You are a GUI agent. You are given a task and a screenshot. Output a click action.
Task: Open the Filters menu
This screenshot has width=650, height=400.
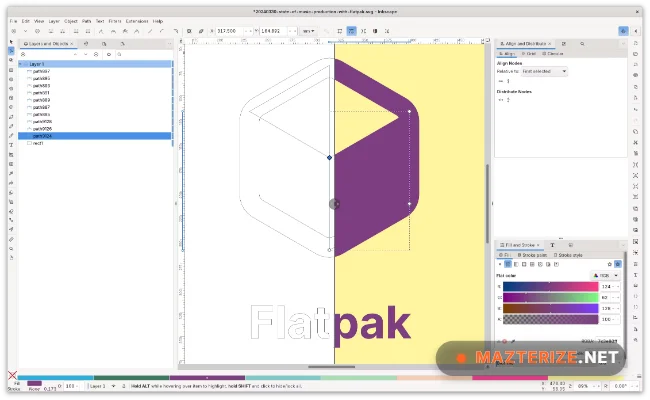[x=115, y=21]
